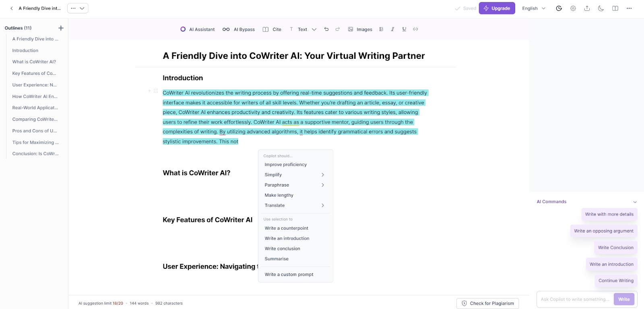Open the document options dropdown next to title
The image size is (644, 309).
pyautogui.click(x=78, y=8)
